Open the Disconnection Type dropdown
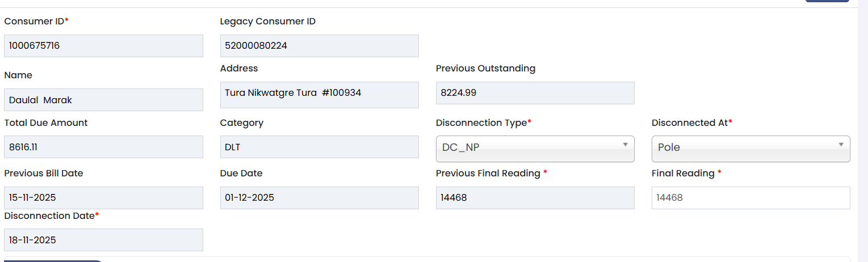The height and width of the screenshot is (262, 868). point(535,148)
